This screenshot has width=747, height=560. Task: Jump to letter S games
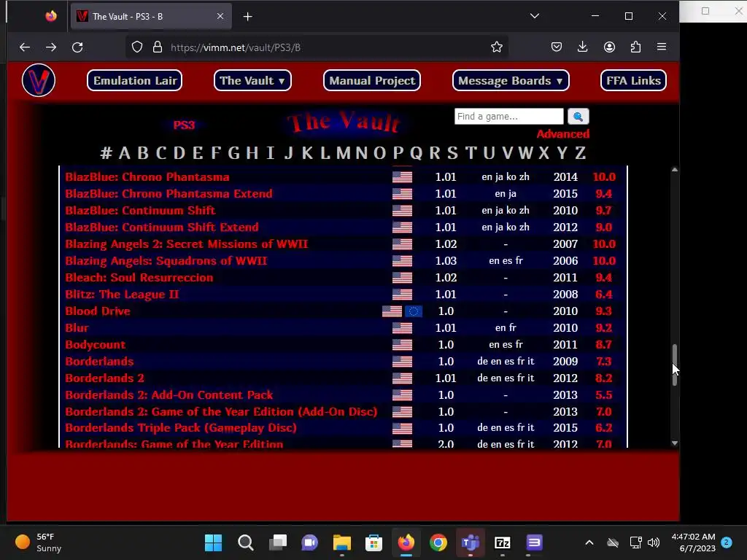pyautogui.click(x=452, y=153)
